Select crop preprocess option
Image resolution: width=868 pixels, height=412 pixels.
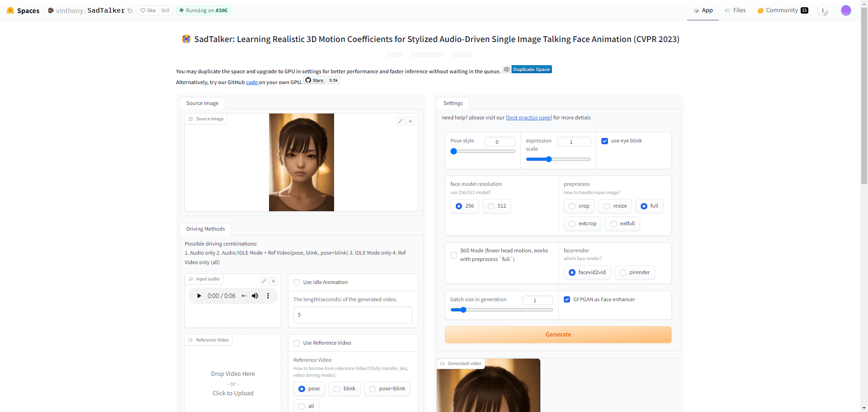coord(579,206)
